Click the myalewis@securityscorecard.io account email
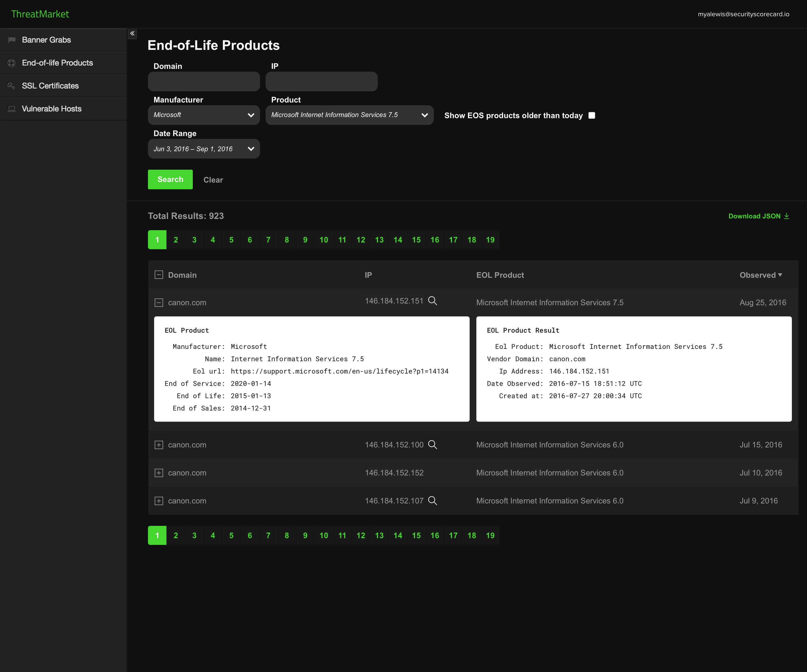This screenshot has width=807, height=672. click(743, 14)
